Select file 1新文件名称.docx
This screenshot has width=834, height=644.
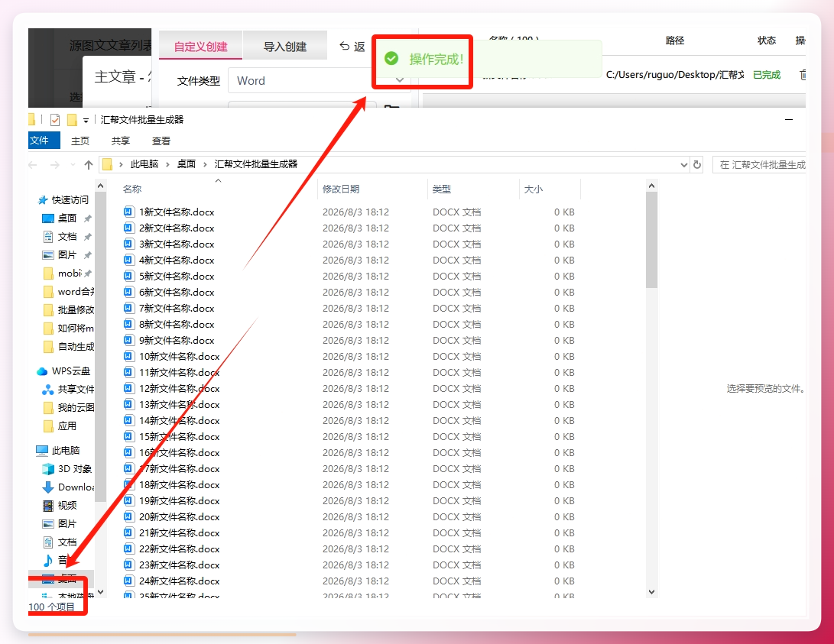pyautogui.click(x=177, y=212)
